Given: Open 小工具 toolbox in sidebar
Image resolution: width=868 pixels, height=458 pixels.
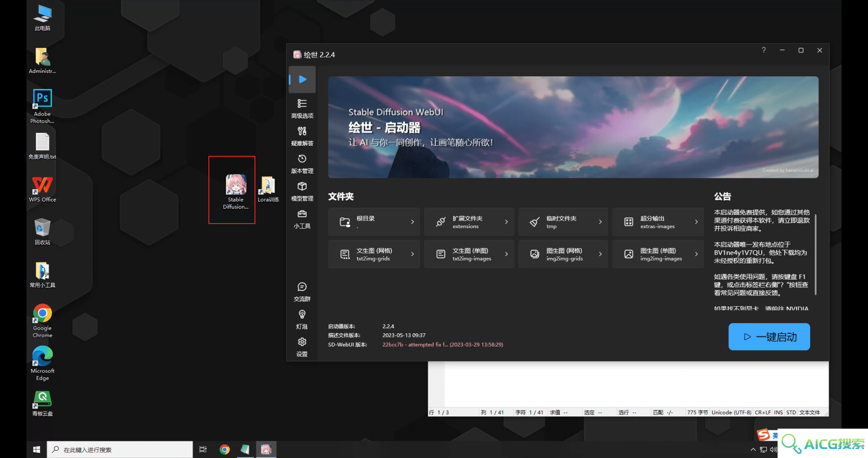Looking at the screenshot, I should tap(302, 219).
